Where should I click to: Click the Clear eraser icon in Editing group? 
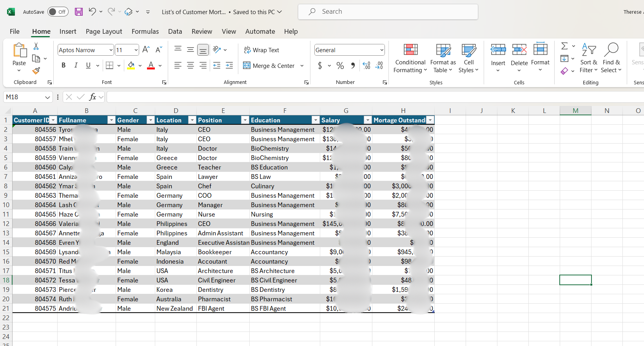564,71
